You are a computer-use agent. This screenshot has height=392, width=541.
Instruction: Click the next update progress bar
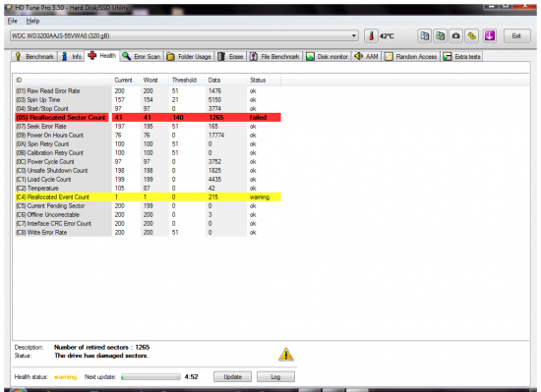150,377
